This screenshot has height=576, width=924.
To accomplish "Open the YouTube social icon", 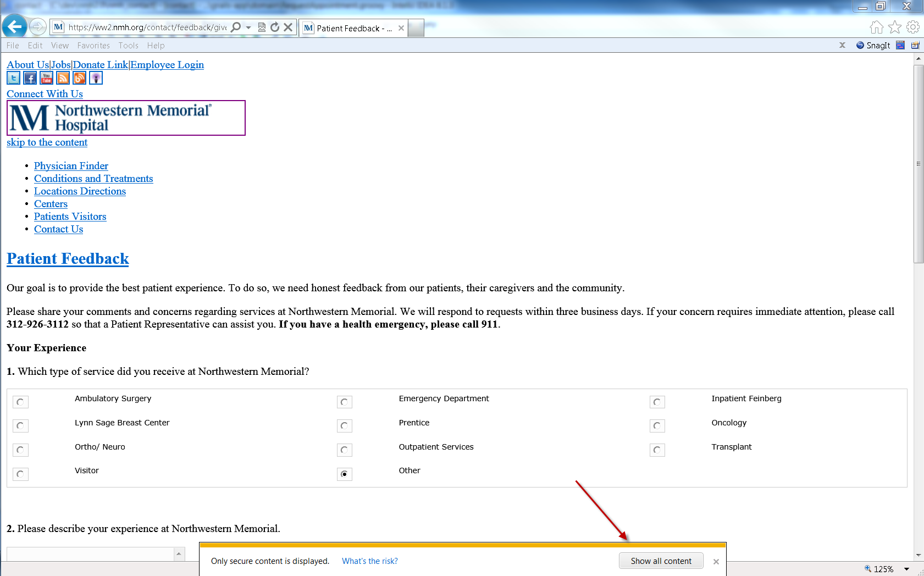I will point(47,78).
